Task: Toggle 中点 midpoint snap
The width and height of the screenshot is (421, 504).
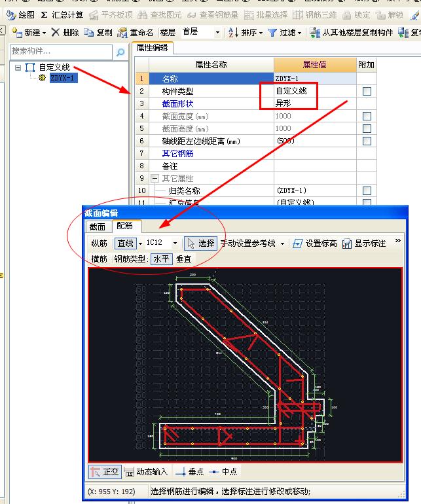Action: (223, 471)
